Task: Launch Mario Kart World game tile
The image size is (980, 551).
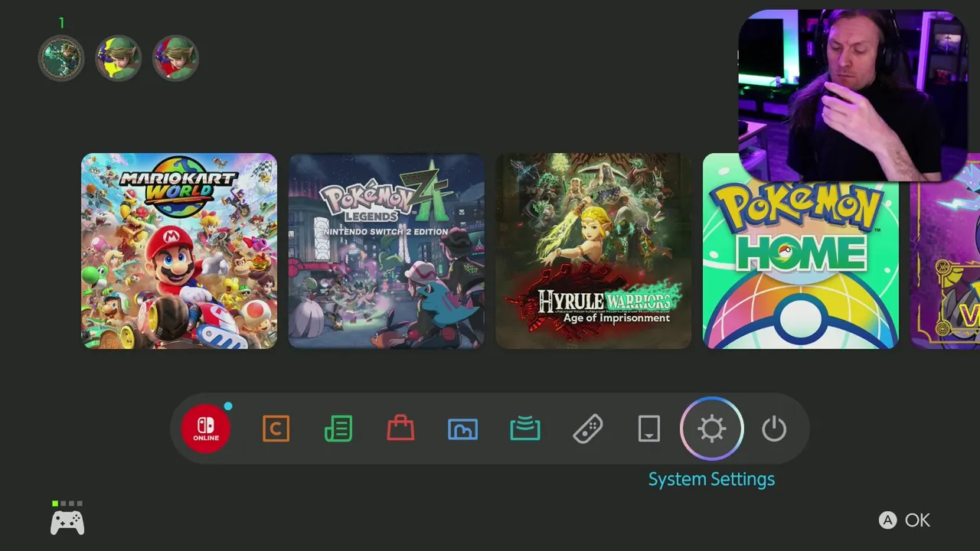Action: (179, 251)
